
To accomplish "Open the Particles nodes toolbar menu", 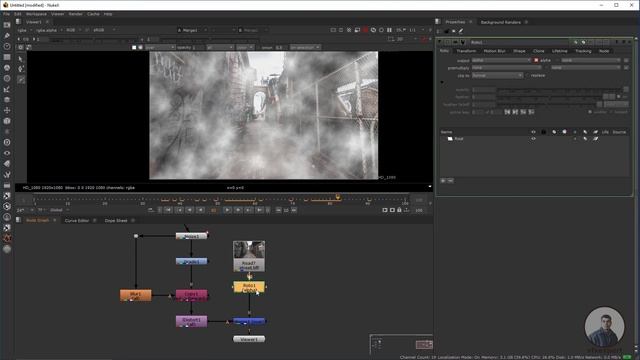I will [7, 131].
